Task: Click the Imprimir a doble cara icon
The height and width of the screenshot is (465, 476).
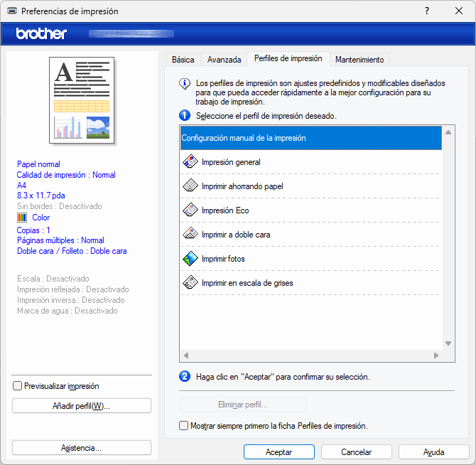Action: coord(190,235)
